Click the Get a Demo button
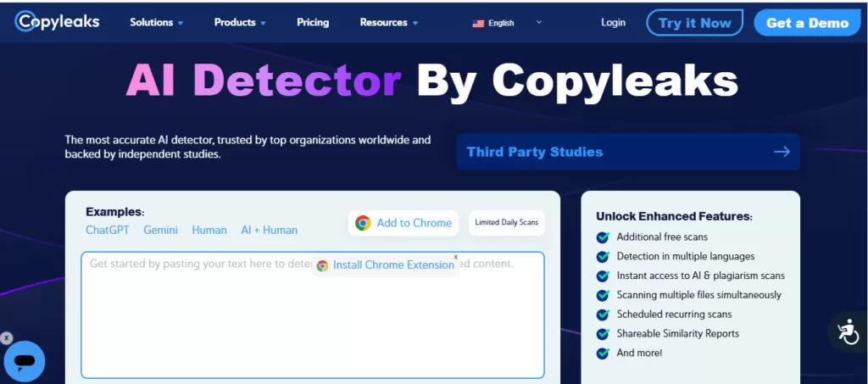This screenshot has width=868, height=384. pos(807,23)
